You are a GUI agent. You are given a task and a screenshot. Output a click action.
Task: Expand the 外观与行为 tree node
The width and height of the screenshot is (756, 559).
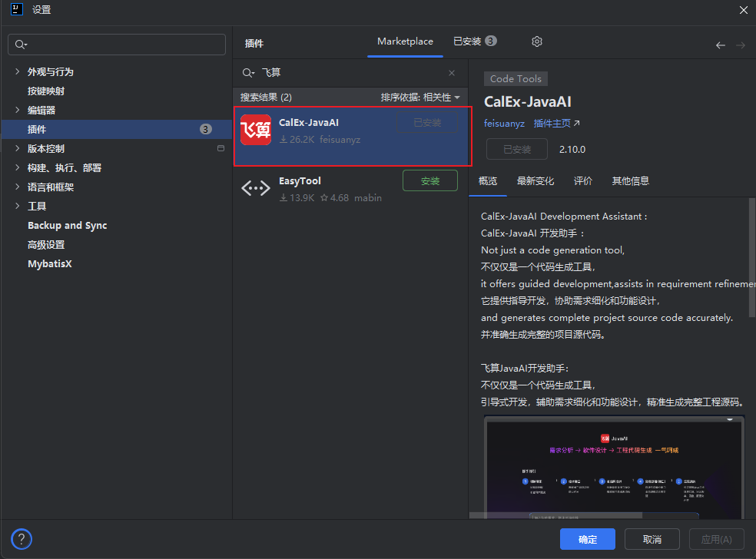pos(18,71)
